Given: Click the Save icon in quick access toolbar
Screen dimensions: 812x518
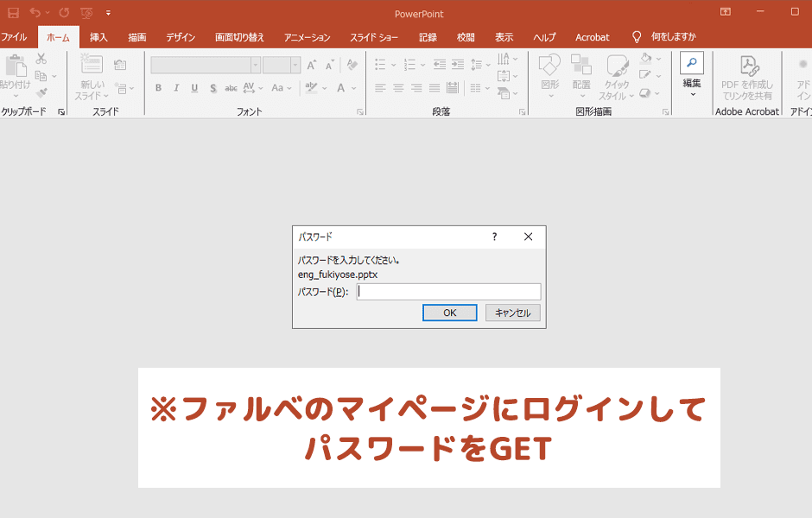Looking at the screenshot, I should tap(13, 13).
